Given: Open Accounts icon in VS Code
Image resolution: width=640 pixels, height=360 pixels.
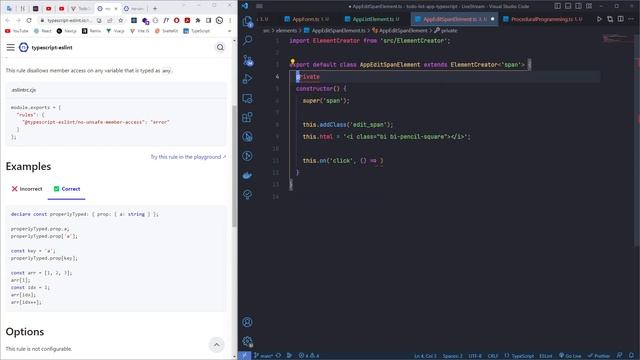Looking at the screenshot, I should click(x=247, y=322).
